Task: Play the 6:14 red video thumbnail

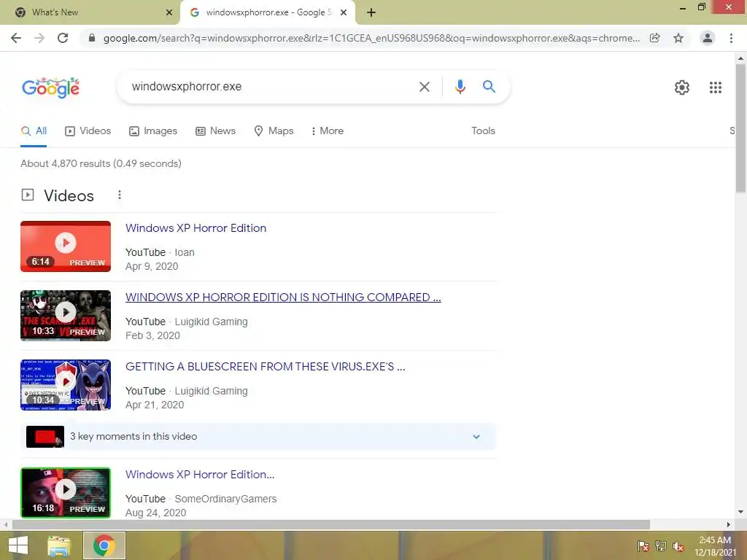Action: click(x=66, y=246)
